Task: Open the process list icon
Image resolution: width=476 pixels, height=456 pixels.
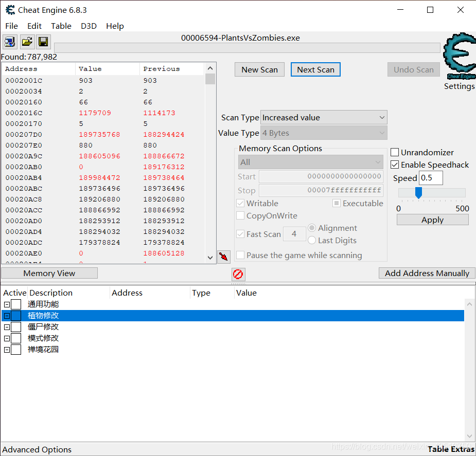Action: click(10, 42)
